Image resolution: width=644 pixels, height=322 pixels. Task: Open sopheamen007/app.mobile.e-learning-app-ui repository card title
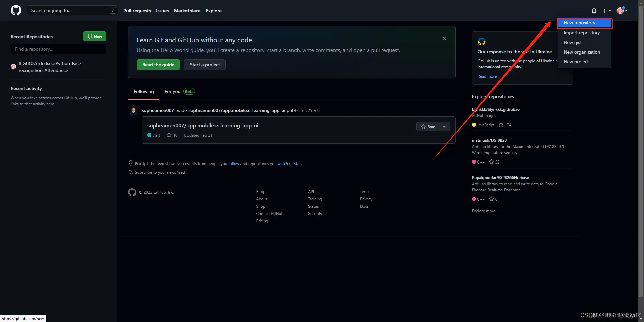pyautogui.click(x=203, y=125)
